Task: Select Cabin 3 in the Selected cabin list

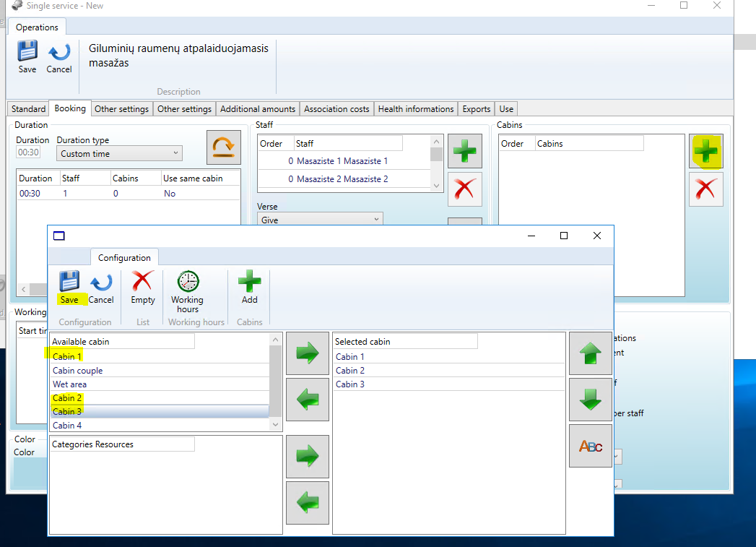Action: [449, 384]
